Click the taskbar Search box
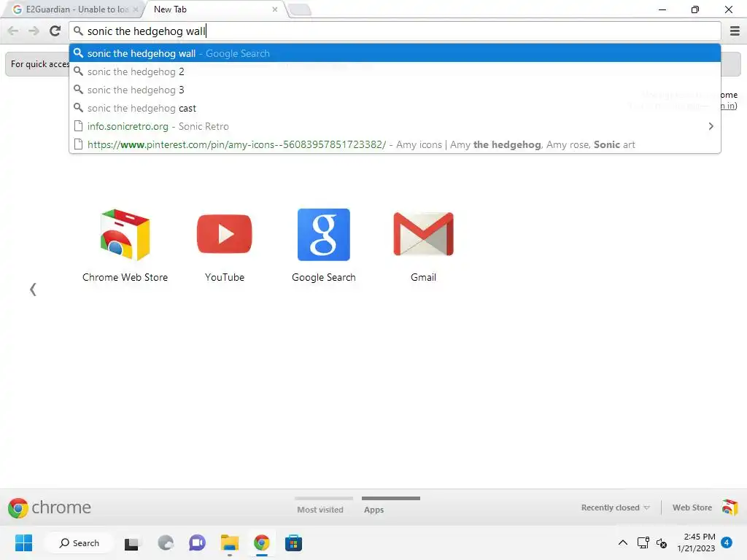 79,542
